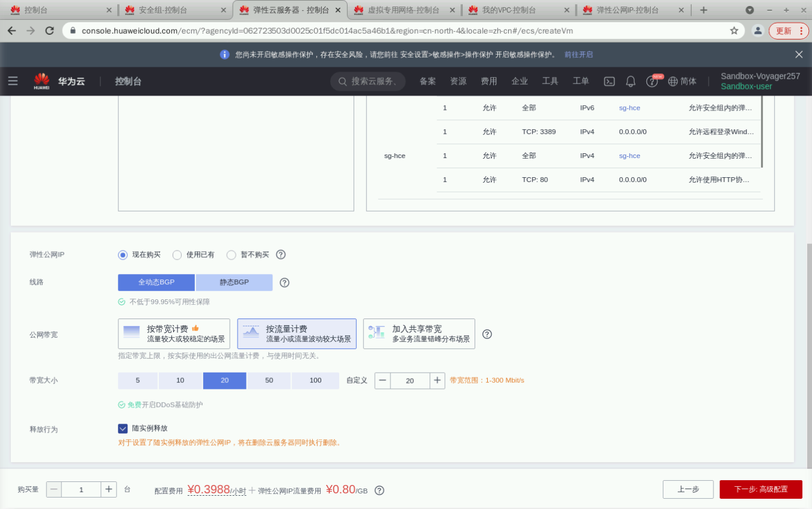This screenshot has width=812, height=509.
Task: Reload the page
Action: [50, 31]
